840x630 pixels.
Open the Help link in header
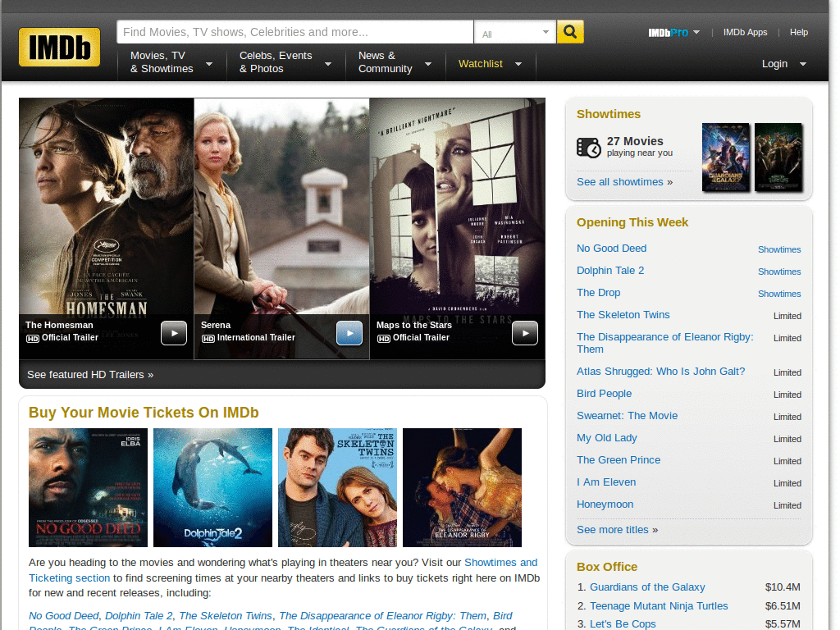(799, 32)
